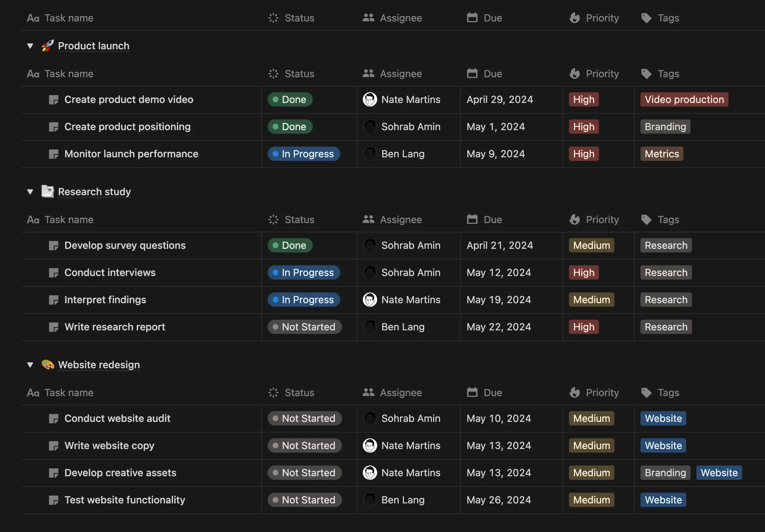Collapse the Product launch group
Viewport: 765px width, 532px height.
coord(30,46)
